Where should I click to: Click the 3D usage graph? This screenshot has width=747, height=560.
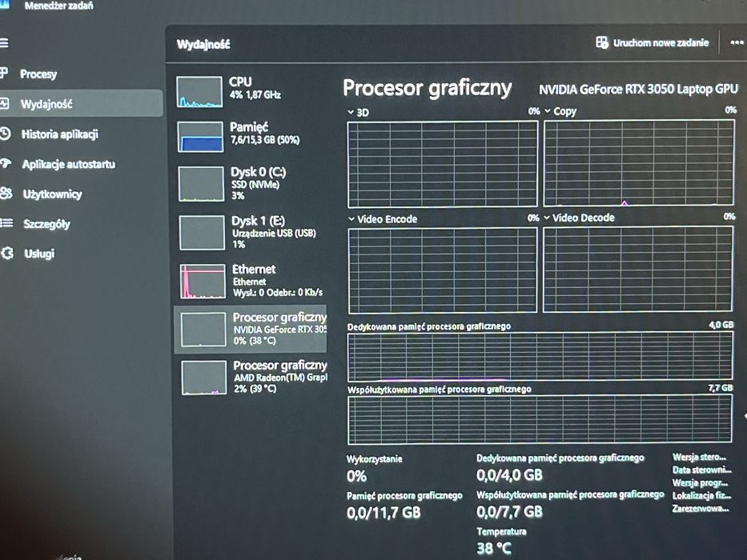(443, 164)
